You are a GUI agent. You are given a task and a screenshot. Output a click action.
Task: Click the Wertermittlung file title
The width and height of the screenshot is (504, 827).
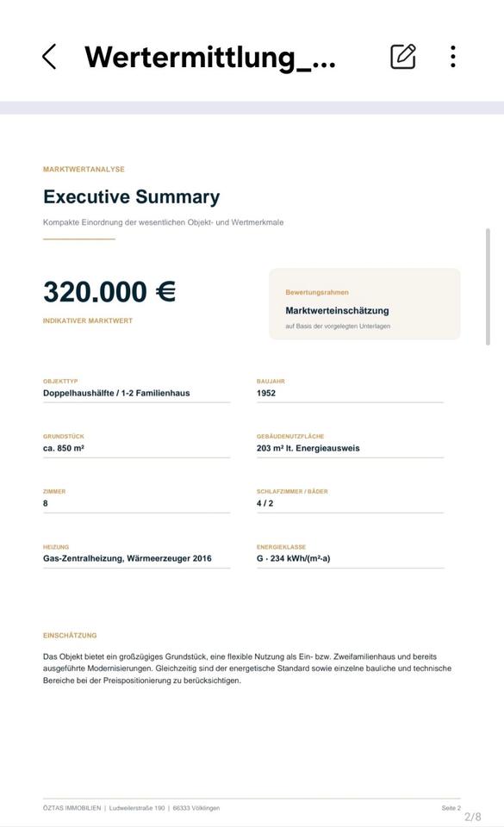click(210, 58)
